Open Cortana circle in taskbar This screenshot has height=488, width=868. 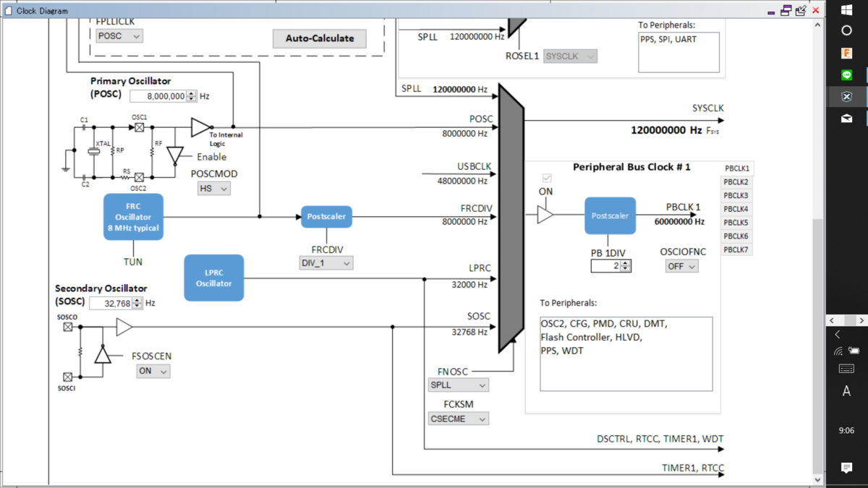click(x=847, y=30)
